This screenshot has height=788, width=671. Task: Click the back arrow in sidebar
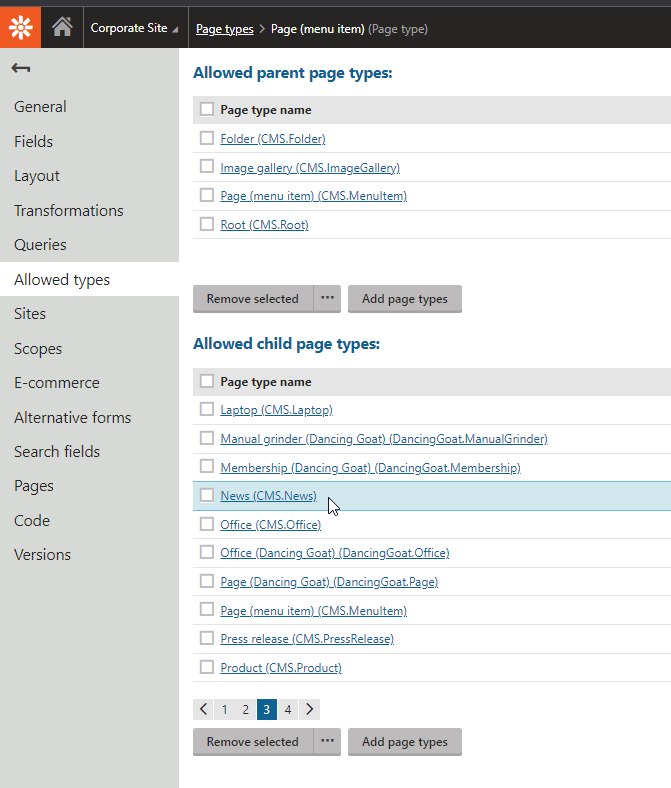coord(21,68)
